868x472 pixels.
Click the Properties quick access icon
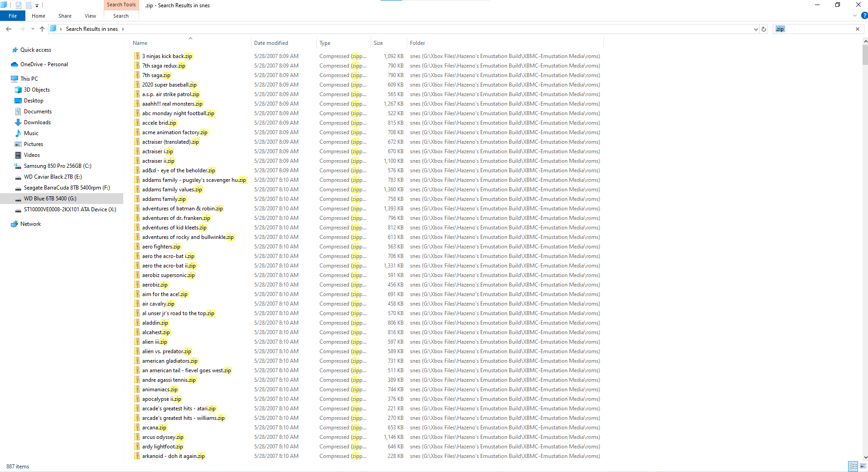coord(19,5)
